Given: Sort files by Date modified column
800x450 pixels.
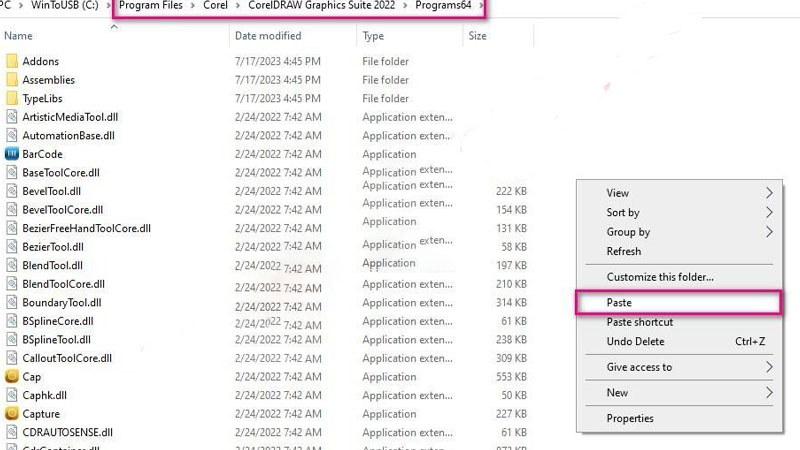Looking at the screenshot, I should coord(268,36).
